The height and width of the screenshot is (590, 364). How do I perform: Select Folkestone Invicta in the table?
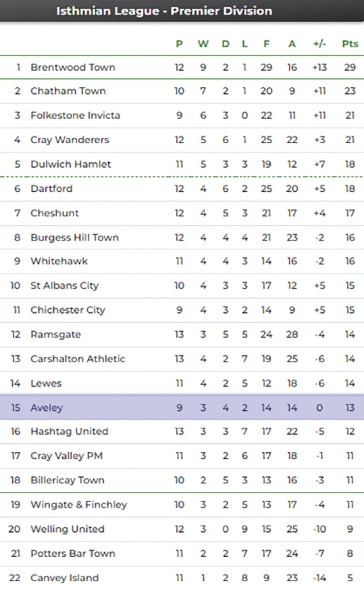pyautogui.click(x=75, y=116)
